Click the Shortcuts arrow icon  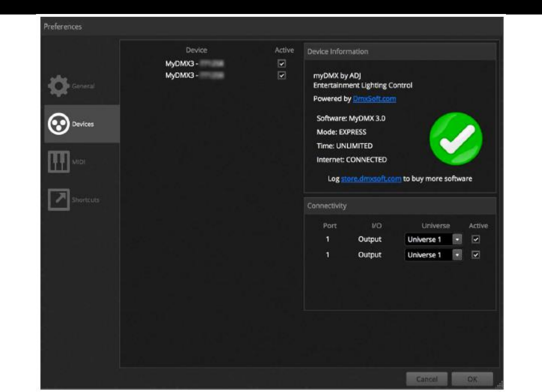pos(59,199)
